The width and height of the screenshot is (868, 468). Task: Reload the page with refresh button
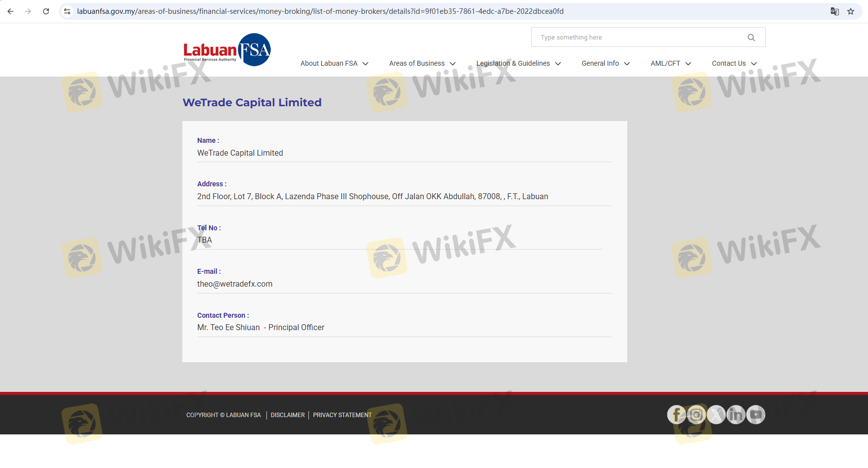(x=46, y=11)
